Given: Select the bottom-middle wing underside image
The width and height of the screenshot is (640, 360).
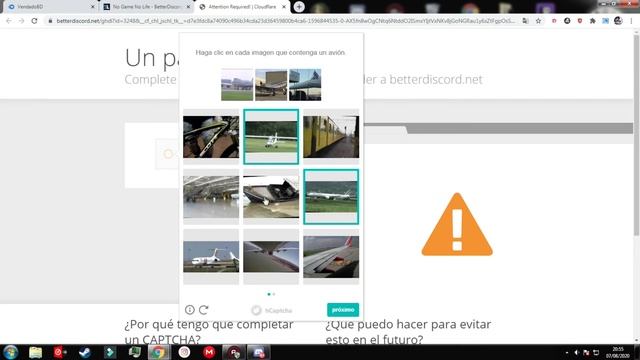Looking at the screenshot, I should point(271,257).
